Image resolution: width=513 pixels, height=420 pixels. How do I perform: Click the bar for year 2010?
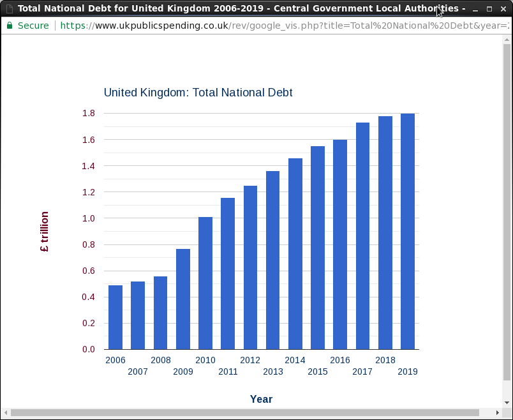click(x=205, y=283)
